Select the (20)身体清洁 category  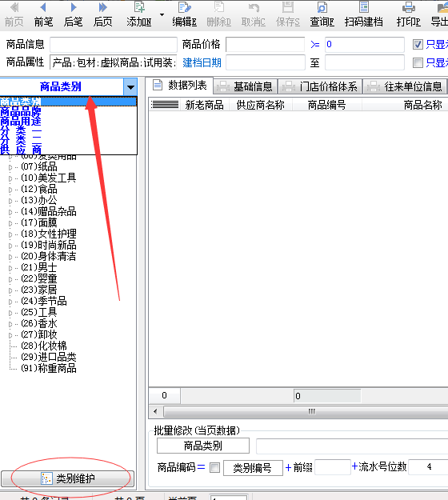click(49, 256)
